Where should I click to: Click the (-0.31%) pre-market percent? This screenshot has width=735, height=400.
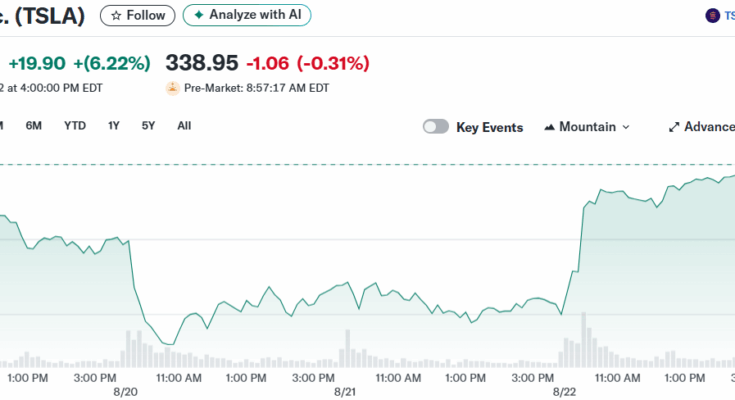pos(333,63)
